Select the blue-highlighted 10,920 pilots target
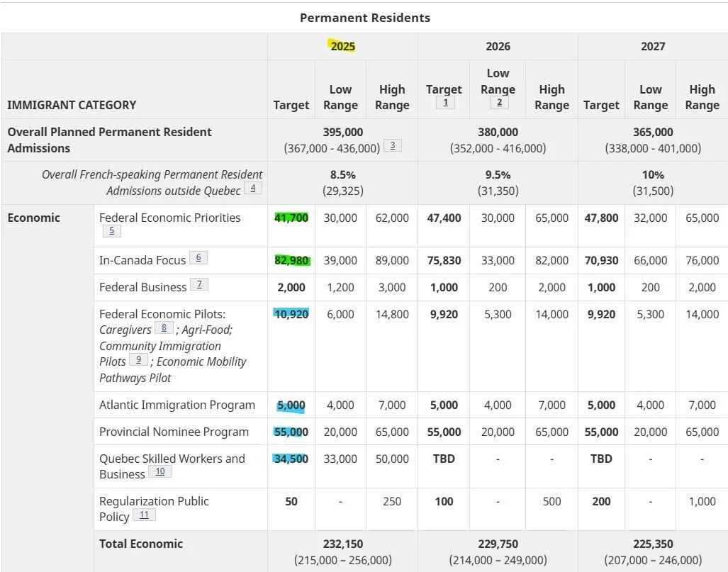Screen dimensions: 728x572 (291, 314)
